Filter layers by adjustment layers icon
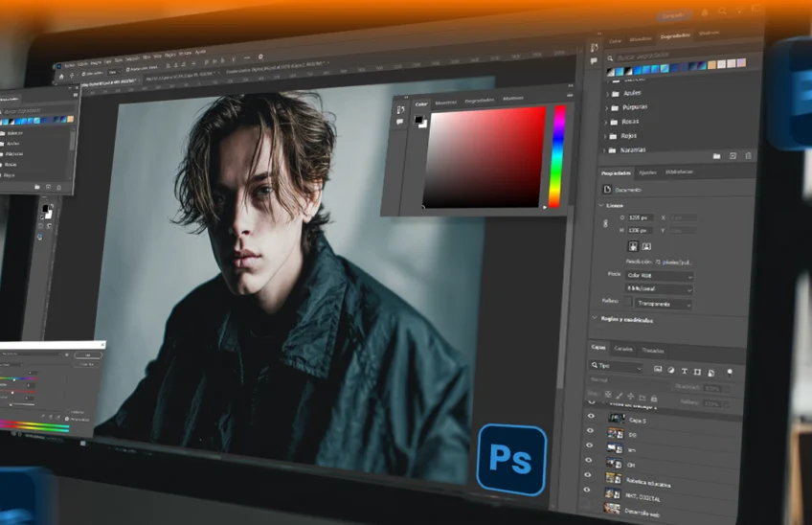The image size is (812, 525). point(671,370)
